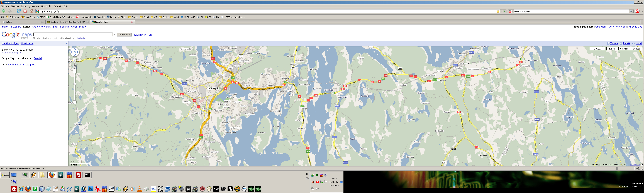Switch map view to Satelliitti
The height and width of the screenshot is (193, 644).
(x=624, y=49)
